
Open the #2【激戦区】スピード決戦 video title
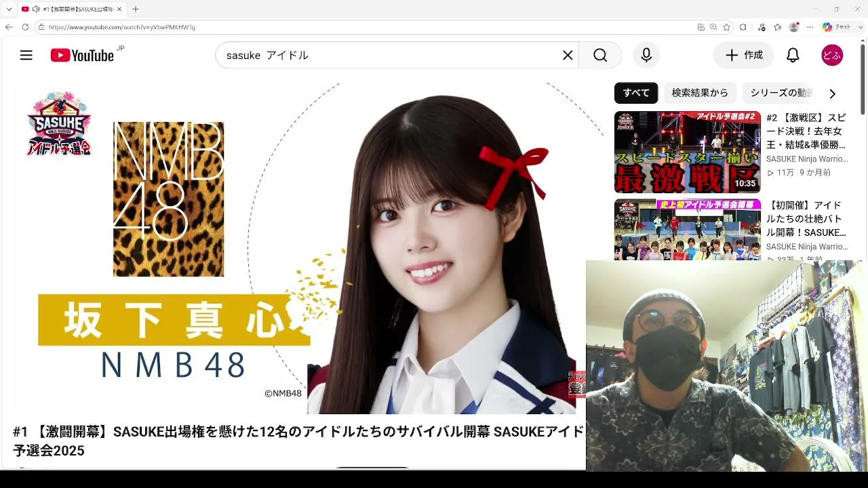coord(806,131)
